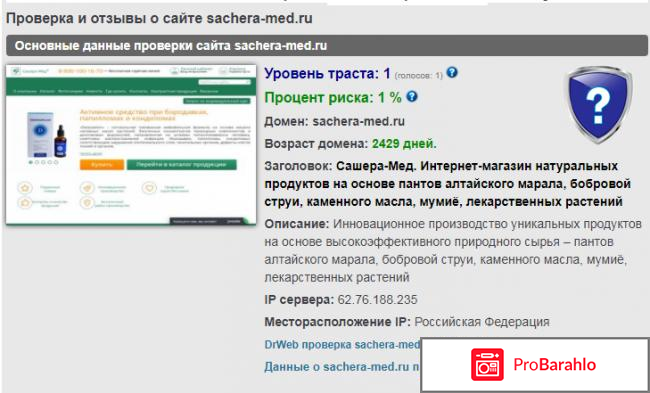Click the ProBarahlo logo icon
Image resolution: width=650 pixels, height=393 pixels.
click(x=487, y=365)
